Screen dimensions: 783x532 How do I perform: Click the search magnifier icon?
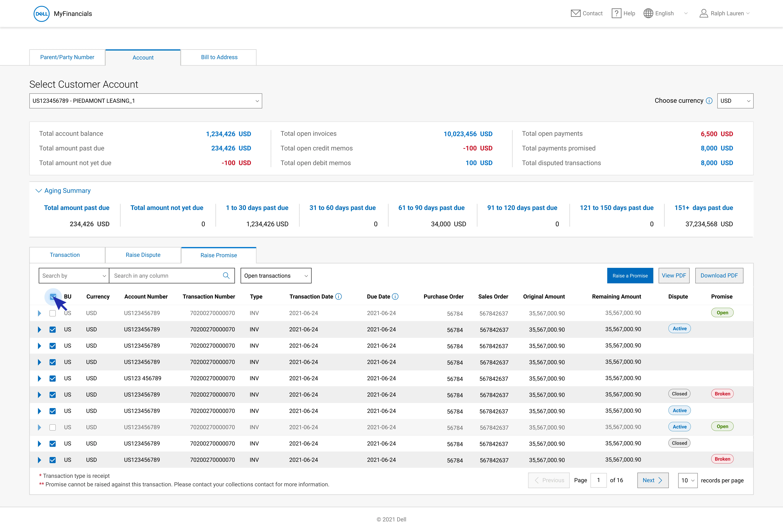(226, 275)
